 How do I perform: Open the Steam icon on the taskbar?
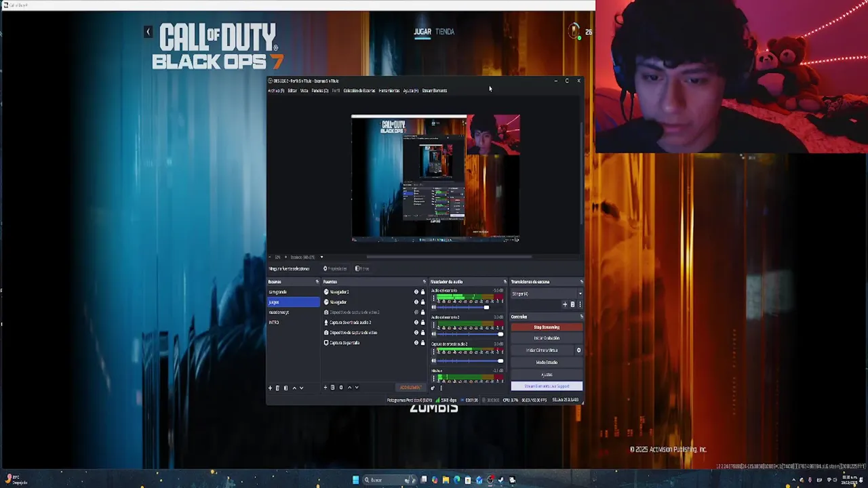[500, 480]
